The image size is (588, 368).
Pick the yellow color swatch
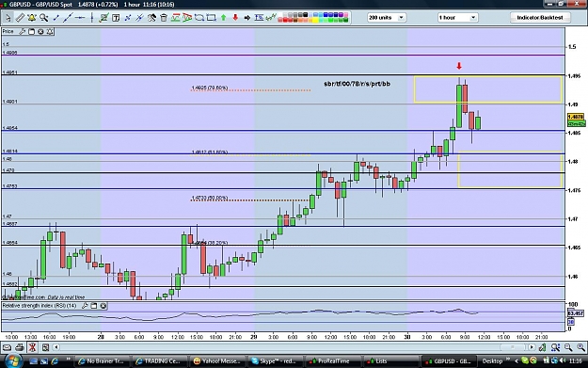tap(316, 21)
